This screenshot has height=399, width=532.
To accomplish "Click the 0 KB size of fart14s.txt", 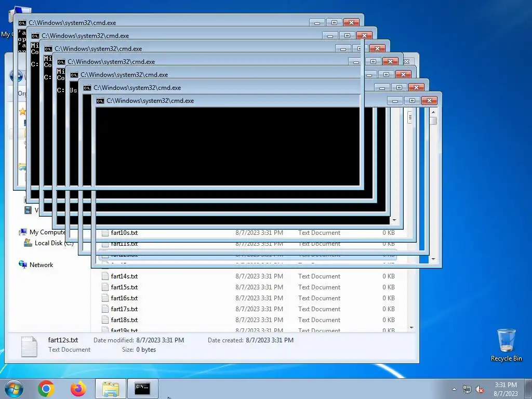I will 389,276.
